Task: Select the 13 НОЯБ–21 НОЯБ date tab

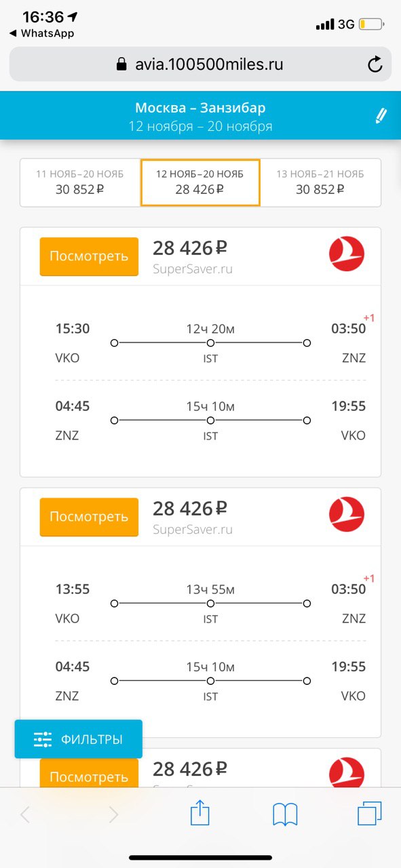Action: tap(320, 182)
